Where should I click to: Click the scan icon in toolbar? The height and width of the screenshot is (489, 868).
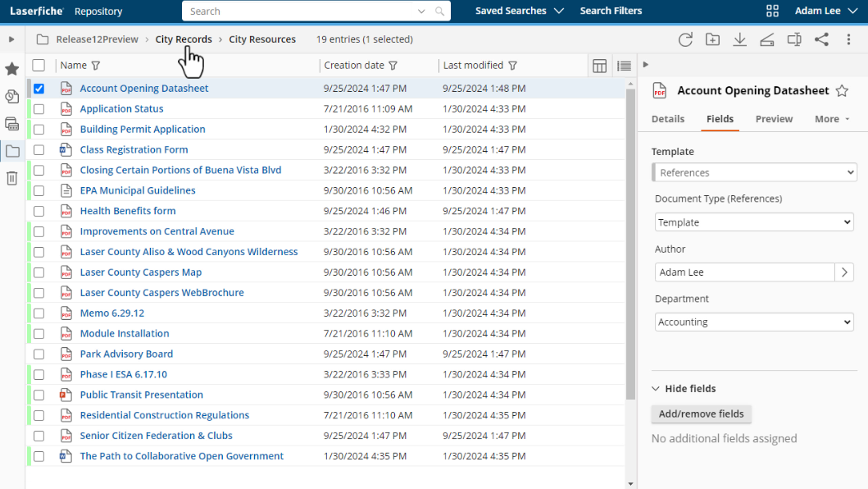click(766, 39)
